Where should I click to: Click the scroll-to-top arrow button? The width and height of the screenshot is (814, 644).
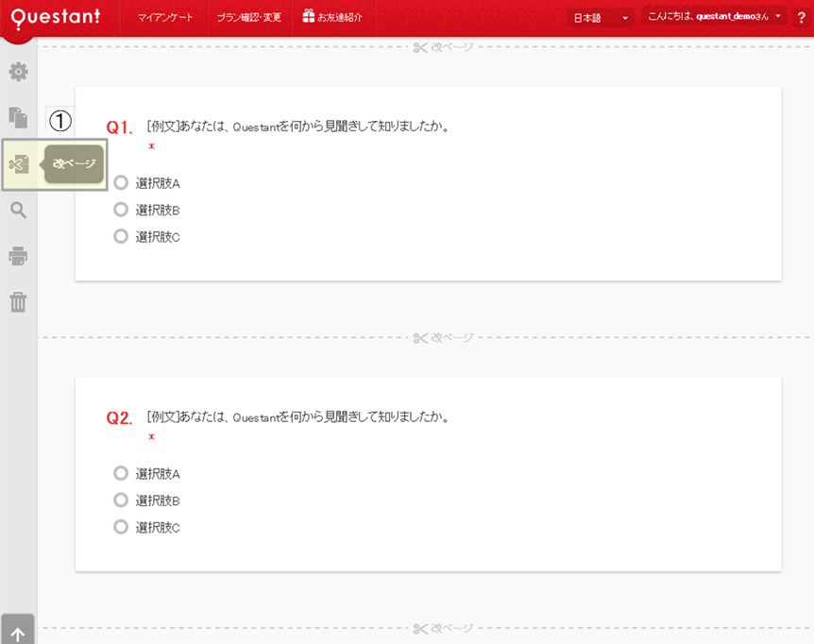[x=18, y=630]
